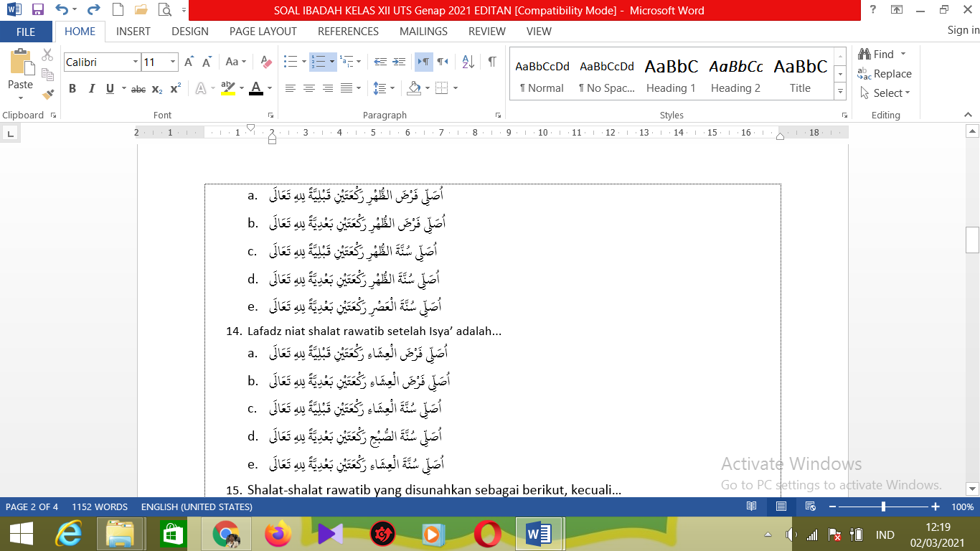Open the PAGE LAYOUT ribbon tab
This screenshot has width=980, height=551.
(x=263, y=32)
